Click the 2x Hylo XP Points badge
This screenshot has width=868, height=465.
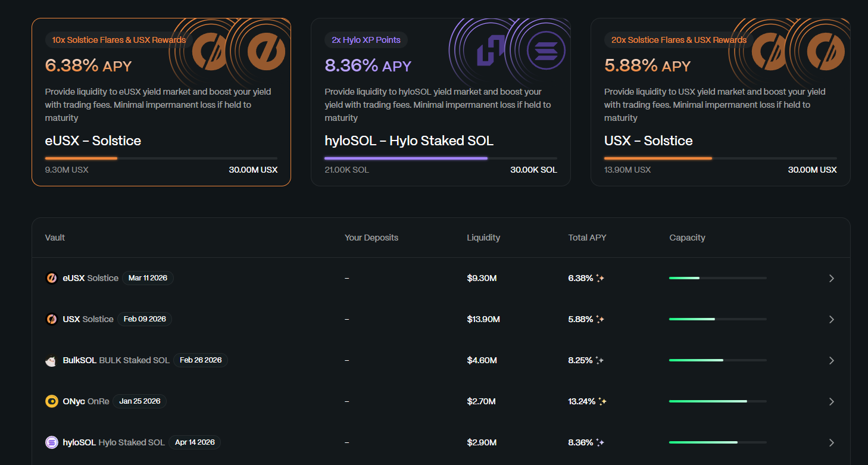pyautogui.click(x=366, y=40)
